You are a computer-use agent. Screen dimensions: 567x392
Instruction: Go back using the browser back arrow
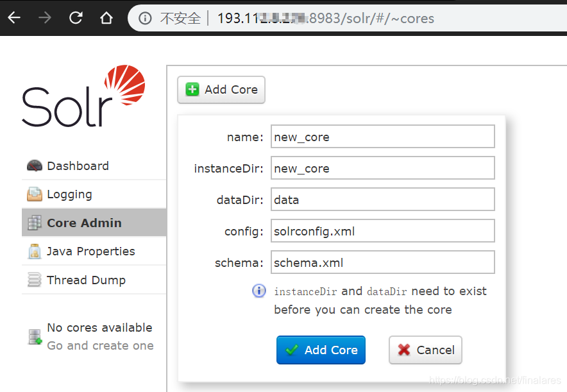pyautogui.click(x=14, y=17)
